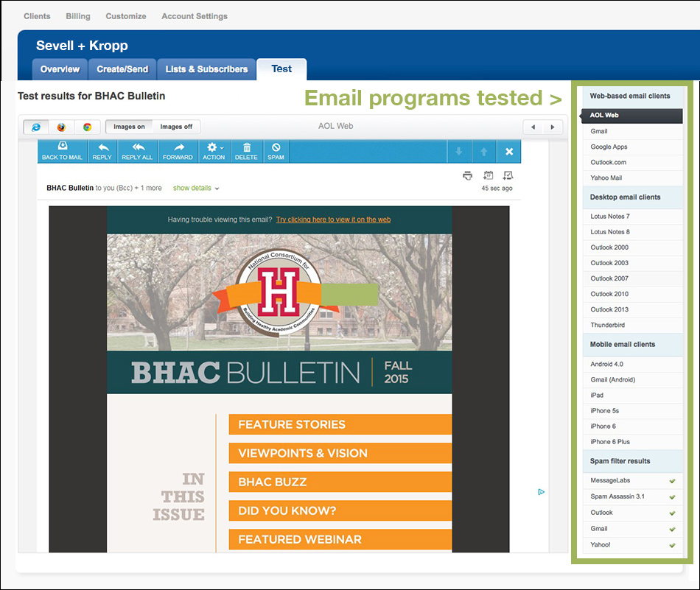Click the down arrow in AOL toolbar
Screen dimensions: 700x590
pyautogui.click(x=458, y=152)
